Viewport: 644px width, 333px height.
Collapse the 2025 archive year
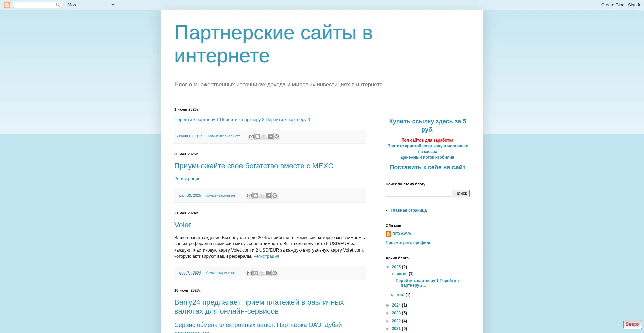[x=388, y=267]
